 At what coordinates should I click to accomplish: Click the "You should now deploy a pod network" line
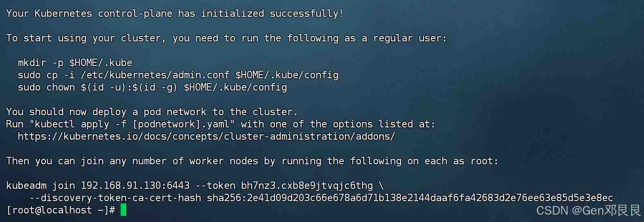click(x=152, y=112)
